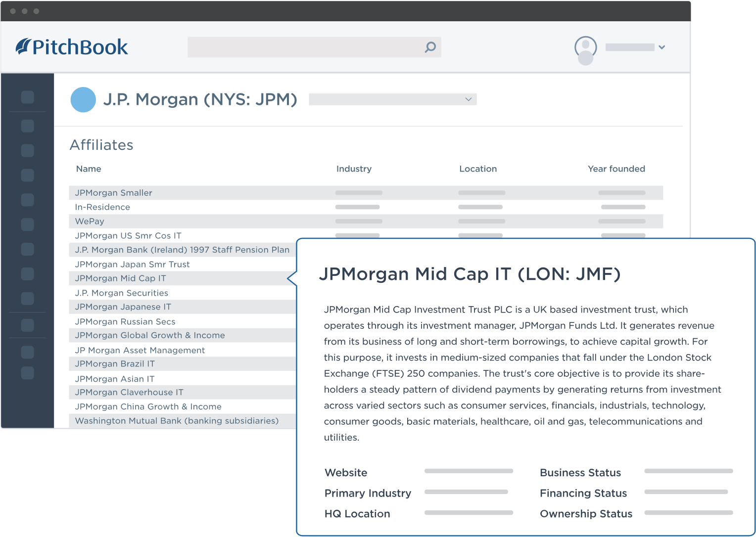This screenshot has height=537, width=756.
Task: Click the popup title JPMorgan Mid Cap IT (LON: JMF)
Action: click(470, 274)
